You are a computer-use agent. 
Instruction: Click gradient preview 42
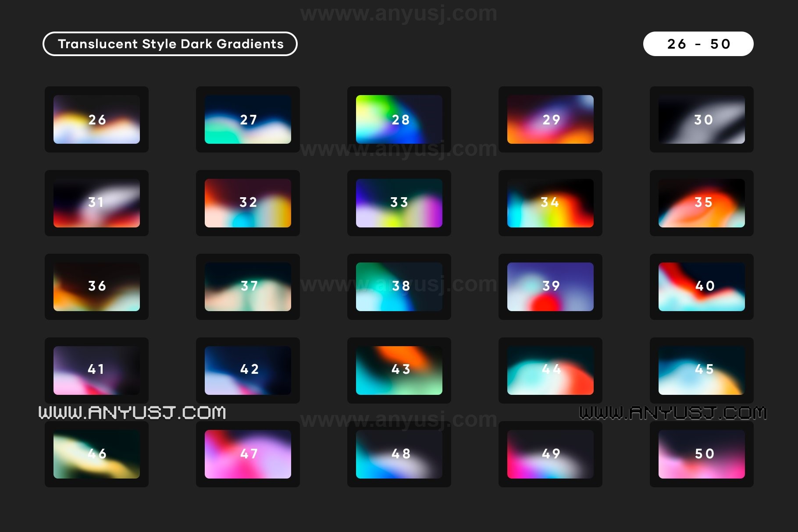point(248,370)
